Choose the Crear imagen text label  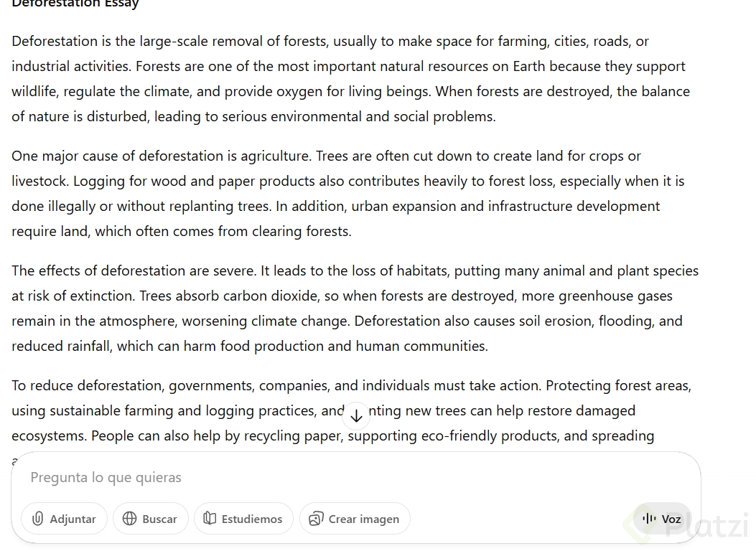click(x=363, y=519)
